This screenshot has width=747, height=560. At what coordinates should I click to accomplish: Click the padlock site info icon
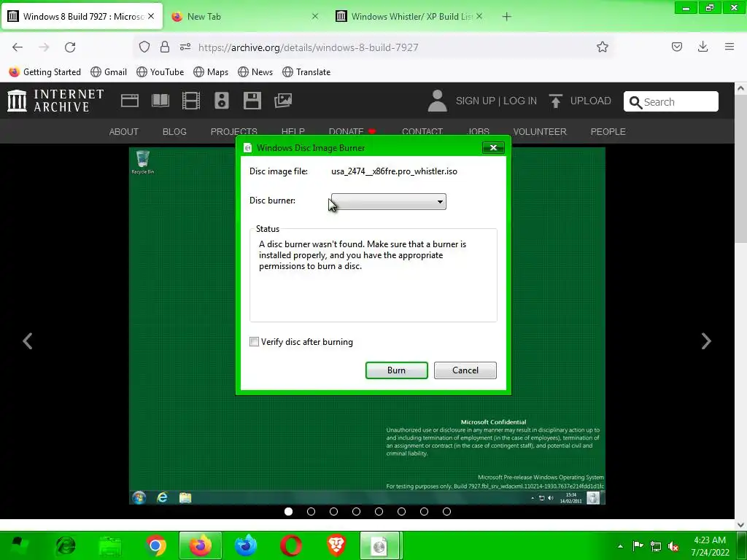tap(165, 47)
